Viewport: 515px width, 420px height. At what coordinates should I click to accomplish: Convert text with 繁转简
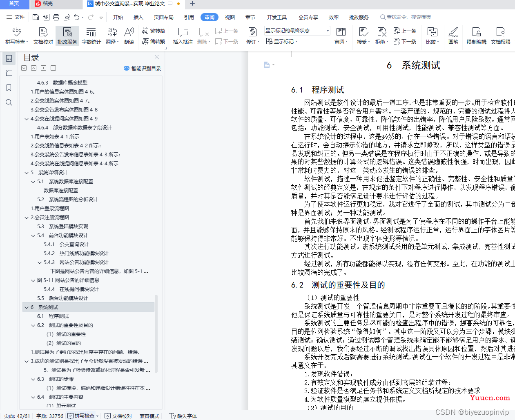[154, 31]
